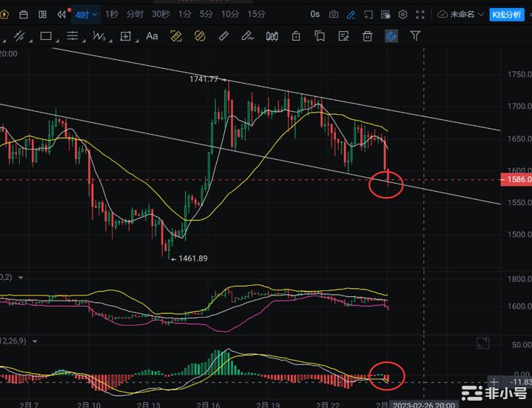
Task: Click the 0s countdown indicator
Action: (315, 14)
